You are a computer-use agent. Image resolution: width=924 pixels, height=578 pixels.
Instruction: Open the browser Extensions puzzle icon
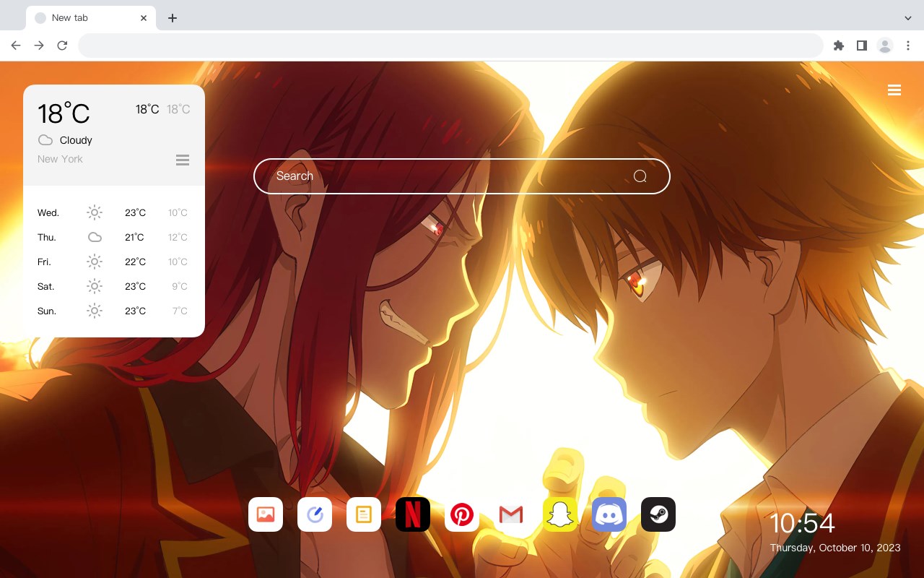pyautogui.click(x=838, y=46)
